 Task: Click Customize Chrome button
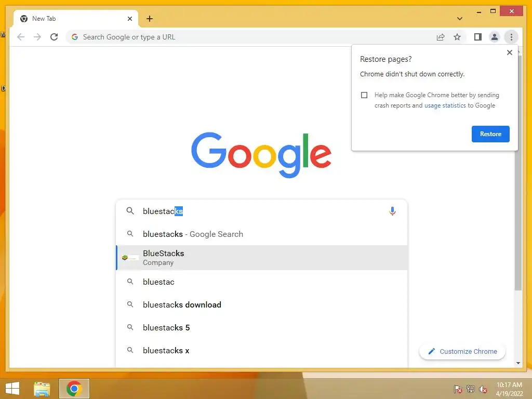[462, 352]
